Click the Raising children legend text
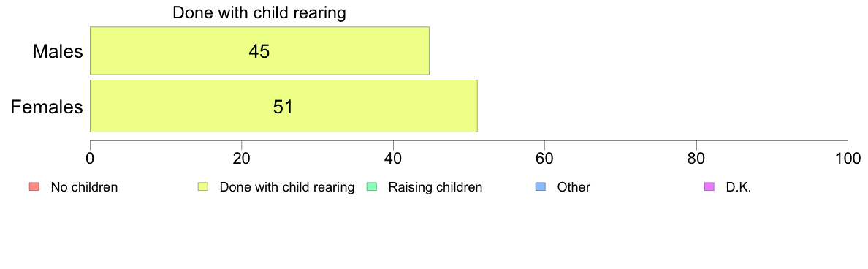 point(435,187)
